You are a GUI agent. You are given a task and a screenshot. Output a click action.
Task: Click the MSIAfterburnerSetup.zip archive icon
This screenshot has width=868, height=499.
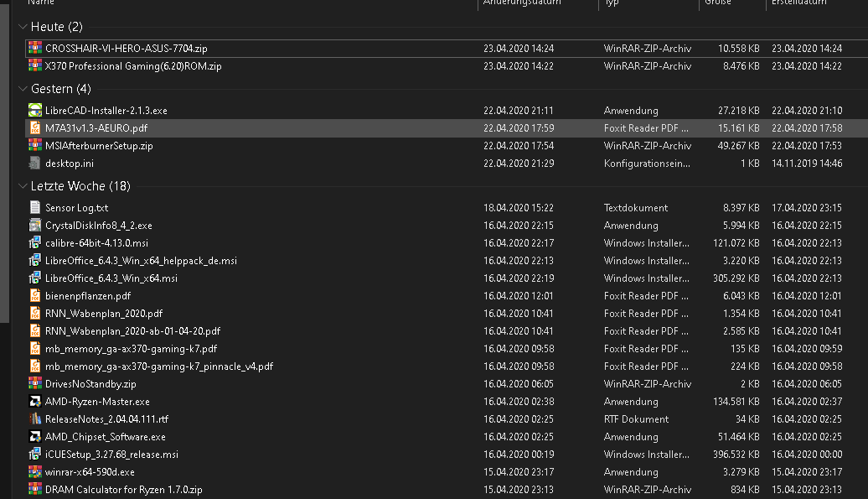tap(35, 146)
